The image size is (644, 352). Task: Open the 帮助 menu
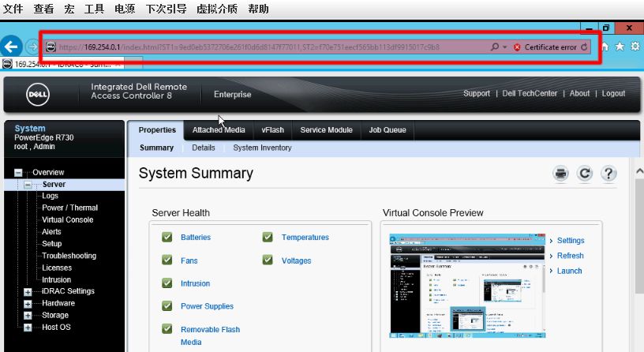(258, 9)
